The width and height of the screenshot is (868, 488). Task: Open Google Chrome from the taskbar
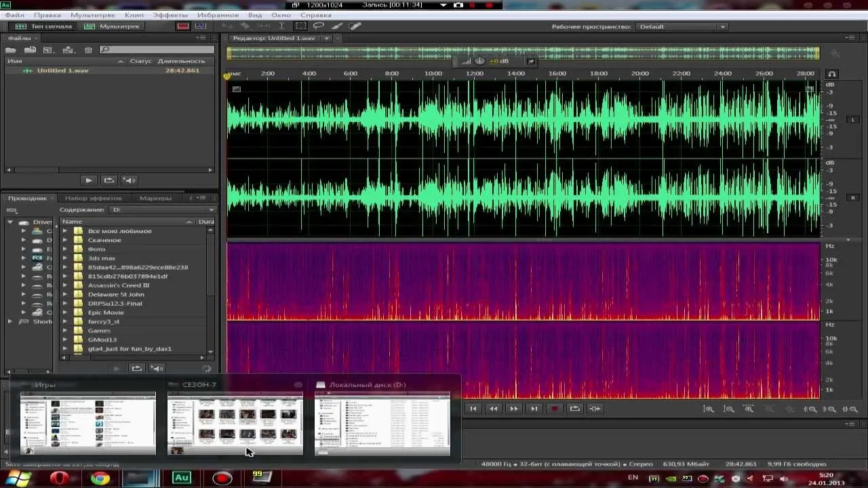(100, 479)
